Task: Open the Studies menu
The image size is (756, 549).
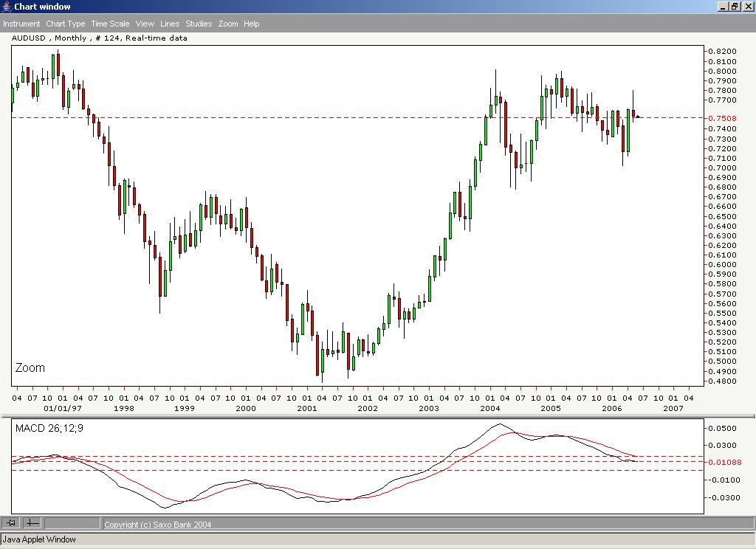Action: 198,23
